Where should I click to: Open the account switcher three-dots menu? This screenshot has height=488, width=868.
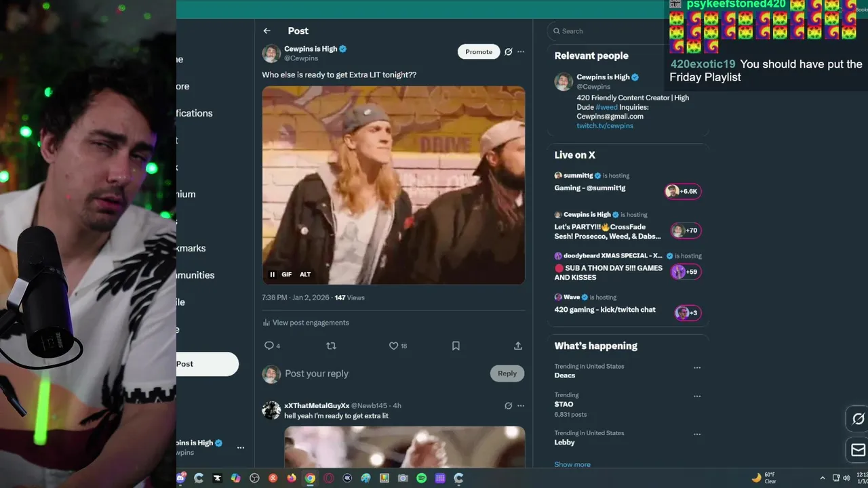tap(240, 447)
